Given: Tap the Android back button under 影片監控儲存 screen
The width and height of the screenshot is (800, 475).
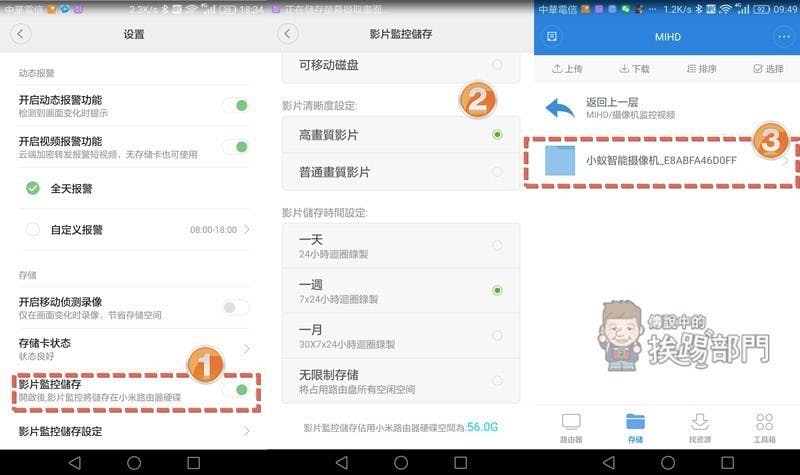Looking at the screenshot, I should click(342, 463).
